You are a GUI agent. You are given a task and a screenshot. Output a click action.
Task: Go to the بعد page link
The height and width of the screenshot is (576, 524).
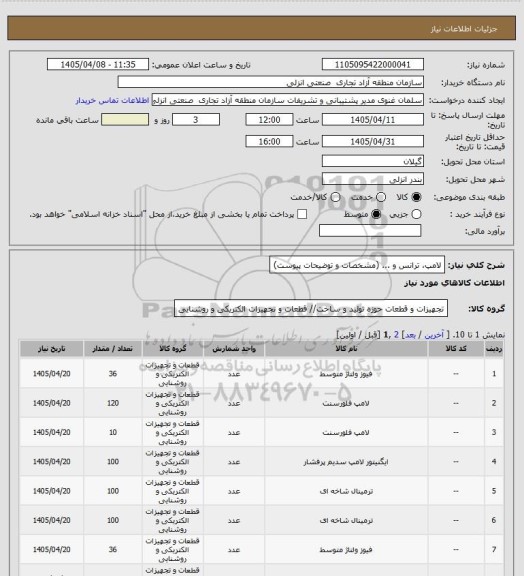click(410, 335)
